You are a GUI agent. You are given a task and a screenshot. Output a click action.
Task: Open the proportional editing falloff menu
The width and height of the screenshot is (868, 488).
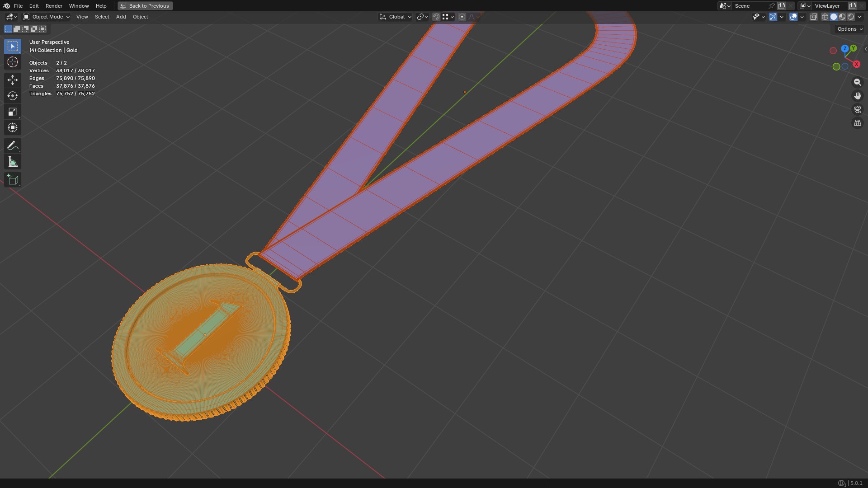click(x=473, y=17)
